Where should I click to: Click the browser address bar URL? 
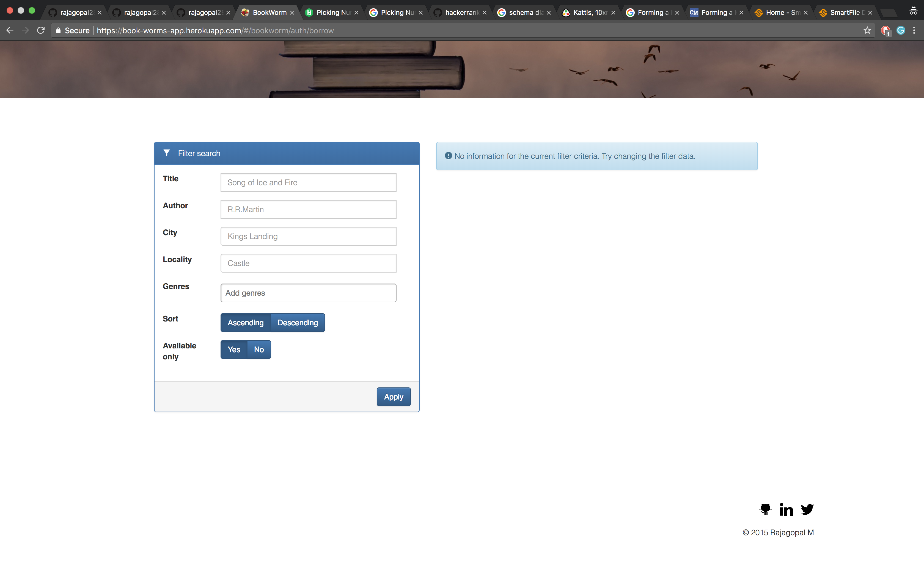215,30
